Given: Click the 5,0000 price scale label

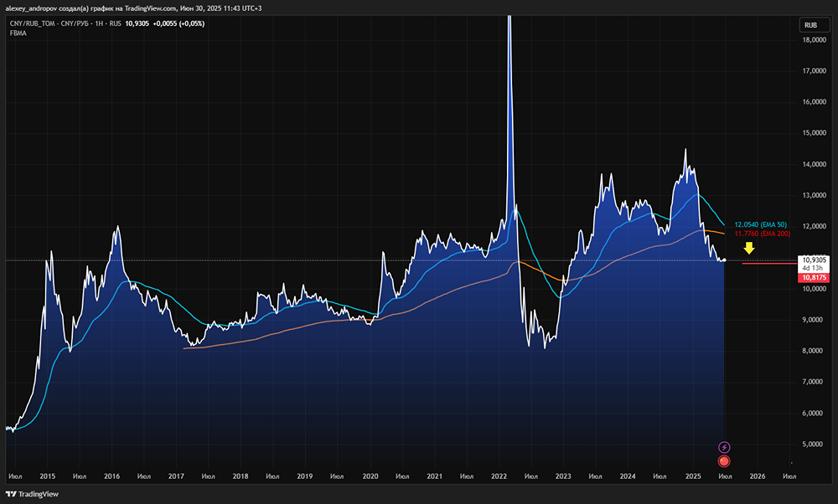Looking at the screenshot, I should click(815, 445).
